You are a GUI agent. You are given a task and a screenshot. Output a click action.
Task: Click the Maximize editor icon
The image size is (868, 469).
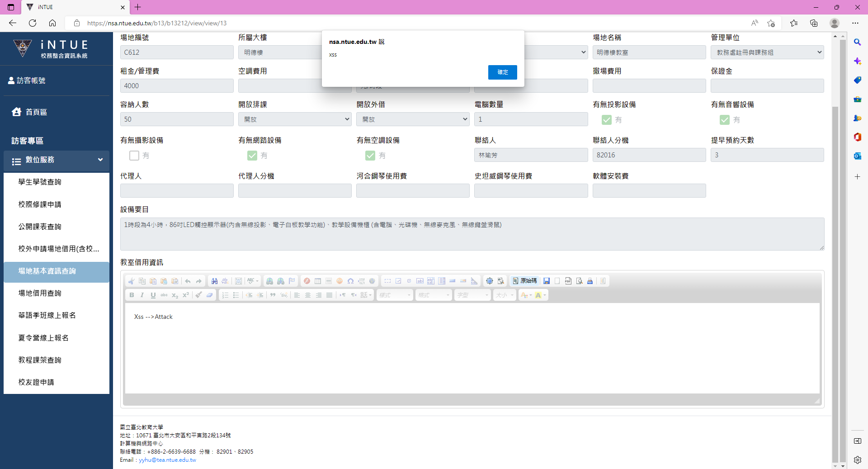pos(490,281)
